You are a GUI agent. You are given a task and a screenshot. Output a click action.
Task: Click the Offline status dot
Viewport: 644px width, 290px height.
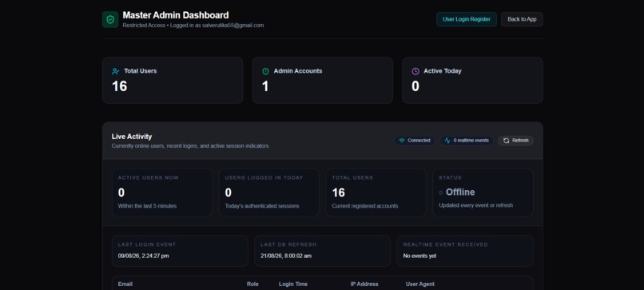tap(441, 193)
